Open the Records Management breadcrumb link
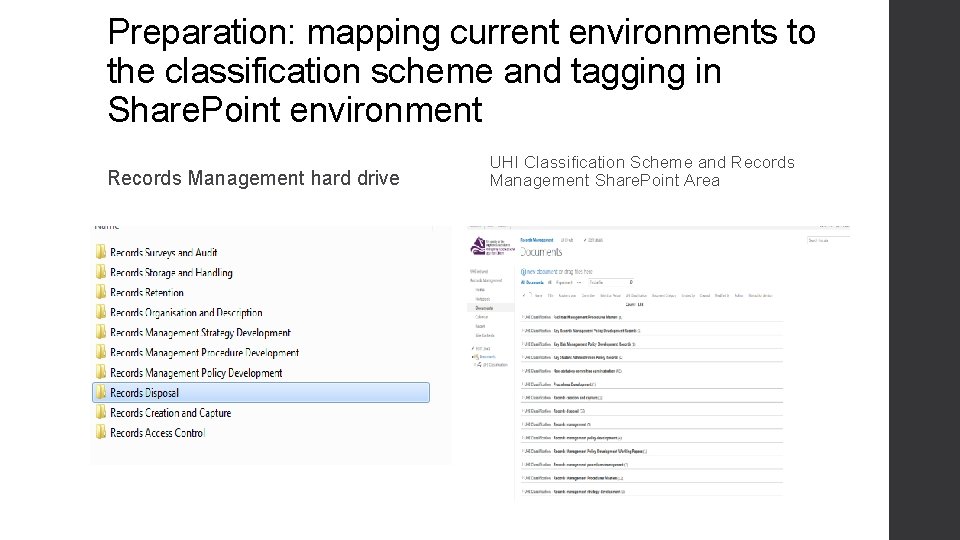 [x=536, y=240]
